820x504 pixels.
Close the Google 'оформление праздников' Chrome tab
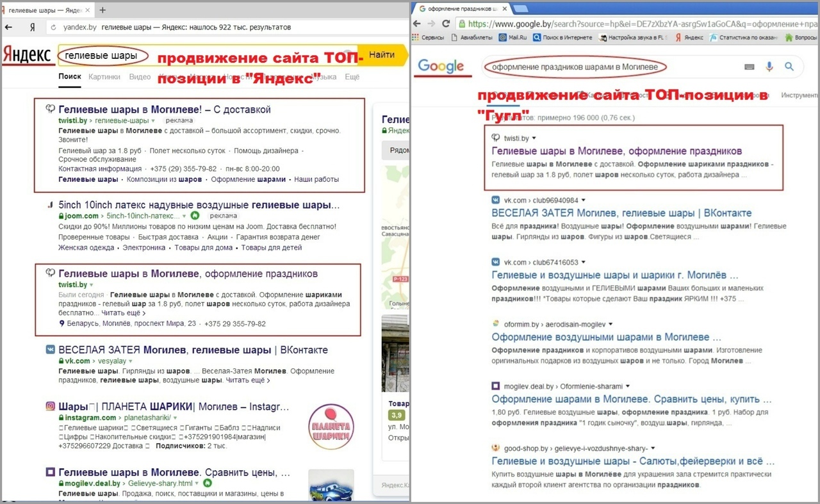click(x=504, y=8)
